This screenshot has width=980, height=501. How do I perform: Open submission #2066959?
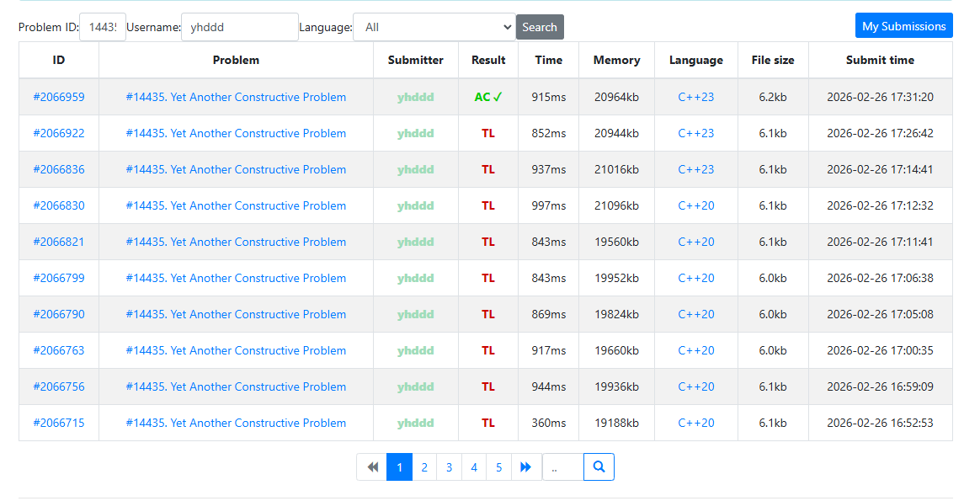(x=59, y=97)
